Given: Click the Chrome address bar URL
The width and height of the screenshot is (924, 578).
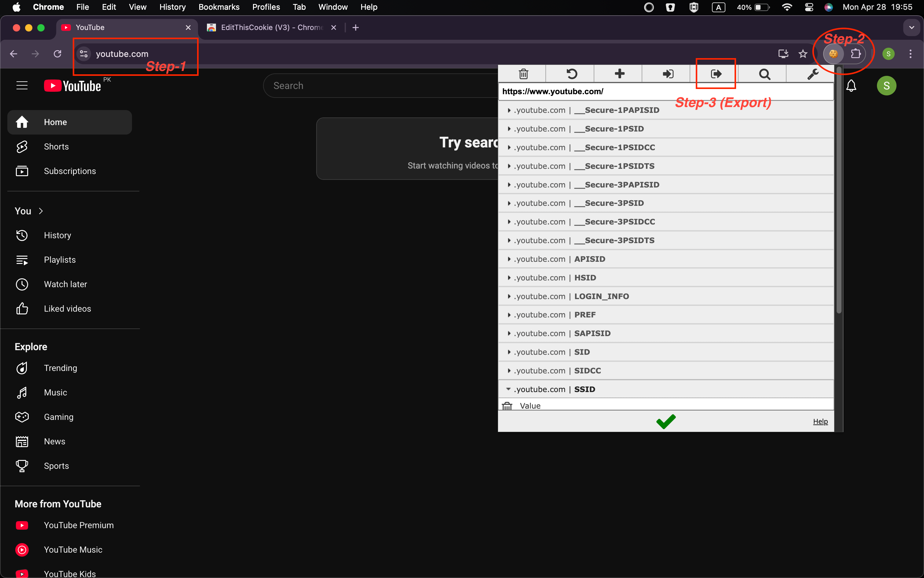Looking at the screenshot, I should click(x=122, y=54).
